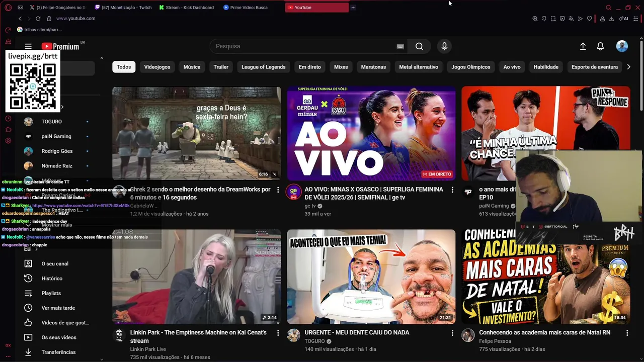Select the Mixes chip
The image size is (644, 362).
pyautogui.click(x=341, y=67)
